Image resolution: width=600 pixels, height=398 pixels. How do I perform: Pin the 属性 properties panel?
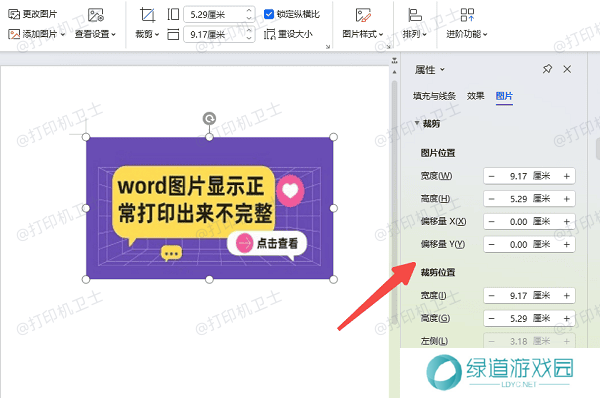[547, 69]
